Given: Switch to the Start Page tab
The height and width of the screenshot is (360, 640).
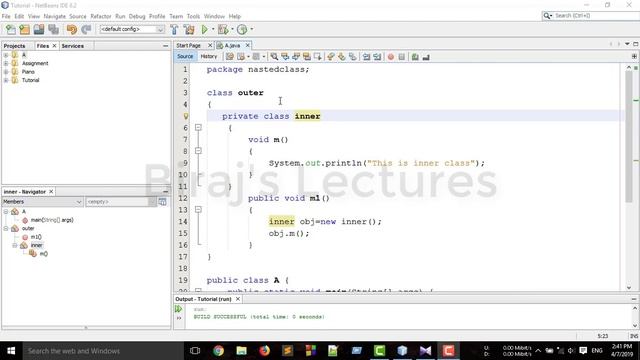Looking at the screenshot, I should coord(189,45).
